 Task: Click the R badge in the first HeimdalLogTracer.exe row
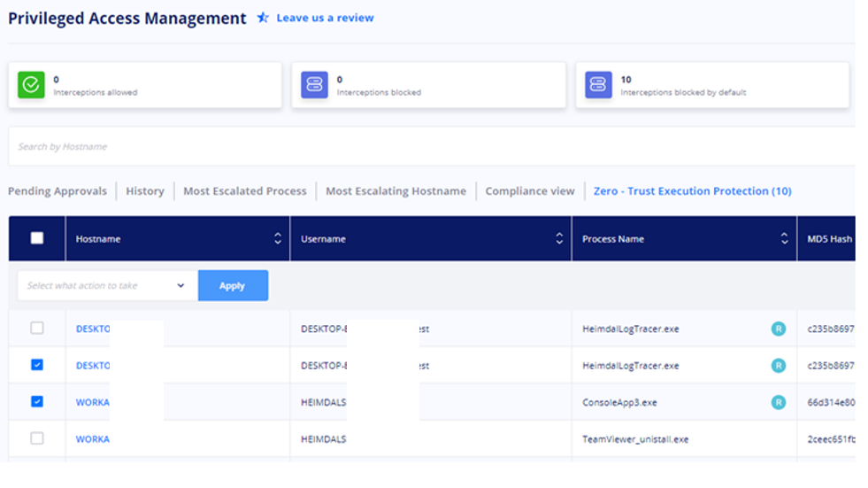coord(779,329)
